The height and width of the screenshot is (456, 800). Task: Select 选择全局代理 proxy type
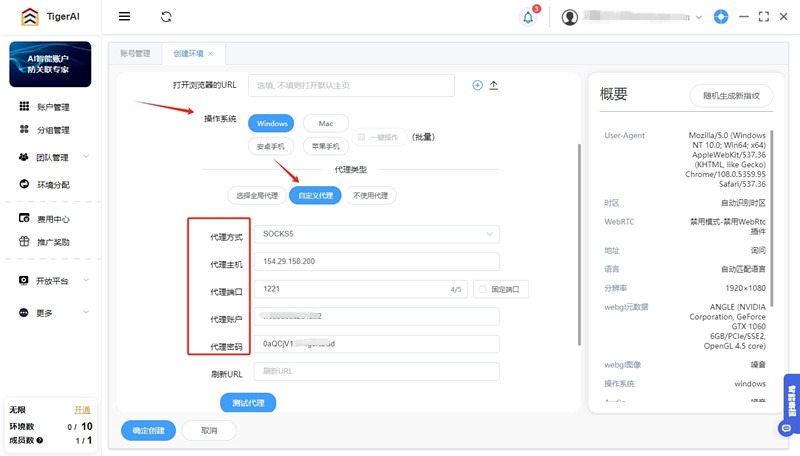point(257,195)
